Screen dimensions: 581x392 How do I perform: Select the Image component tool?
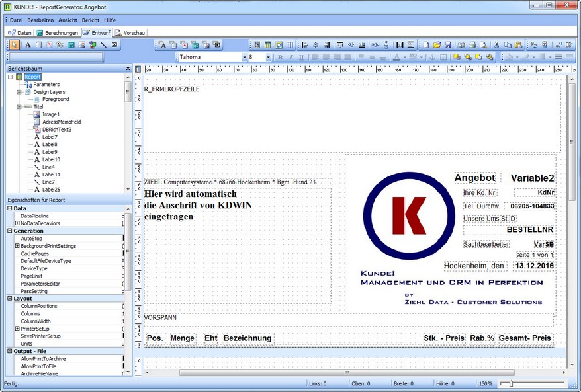pos(82,45)
